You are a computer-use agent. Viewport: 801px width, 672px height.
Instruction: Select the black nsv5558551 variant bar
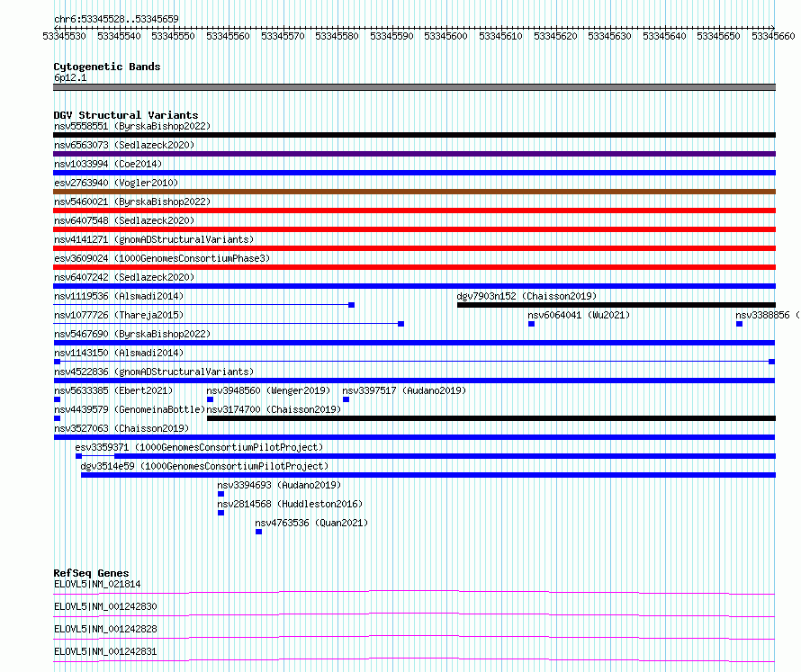tap(414, 135)
